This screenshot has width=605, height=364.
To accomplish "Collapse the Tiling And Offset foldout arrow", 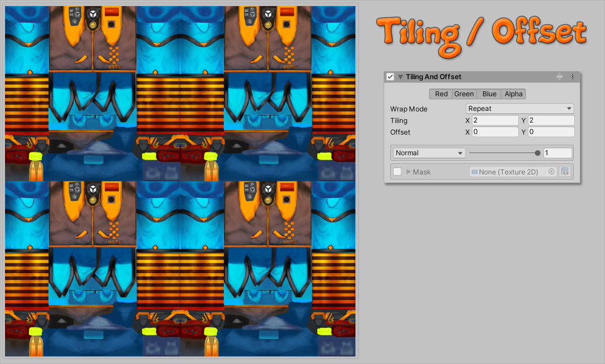I will (400, 77).
